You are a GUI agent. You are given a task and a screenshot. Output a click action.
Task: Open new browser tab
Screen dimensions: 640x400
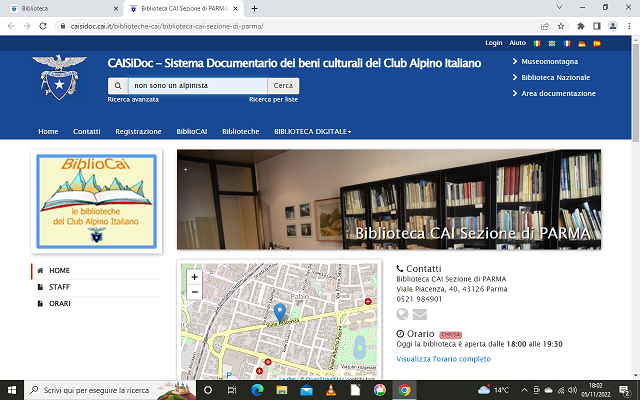click(x=254, y=9)
